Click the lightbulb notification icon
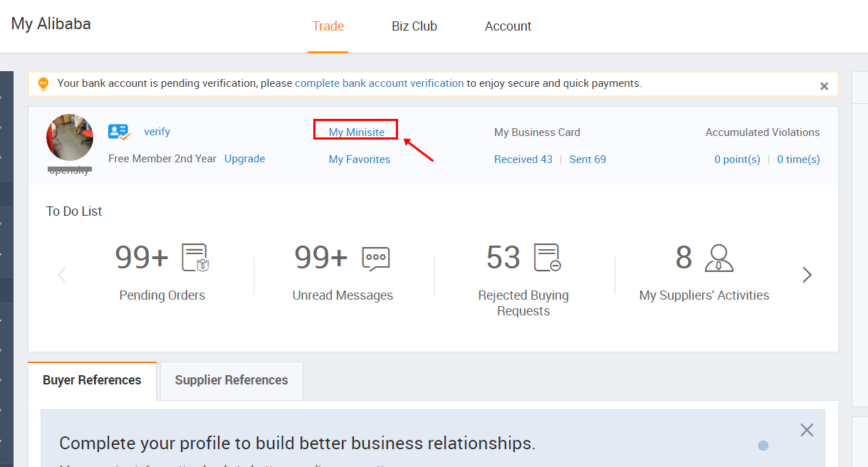 [43, 84]
